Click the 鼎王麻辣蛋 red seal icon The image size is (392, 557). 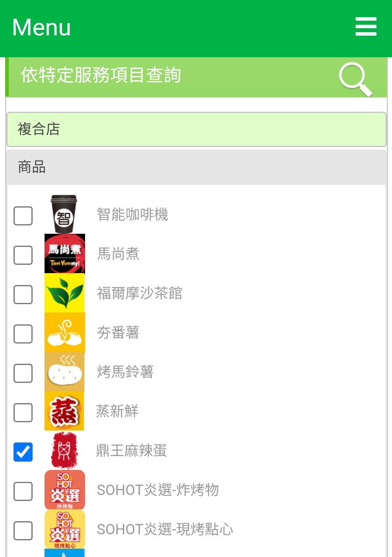(x=64, y=450)
